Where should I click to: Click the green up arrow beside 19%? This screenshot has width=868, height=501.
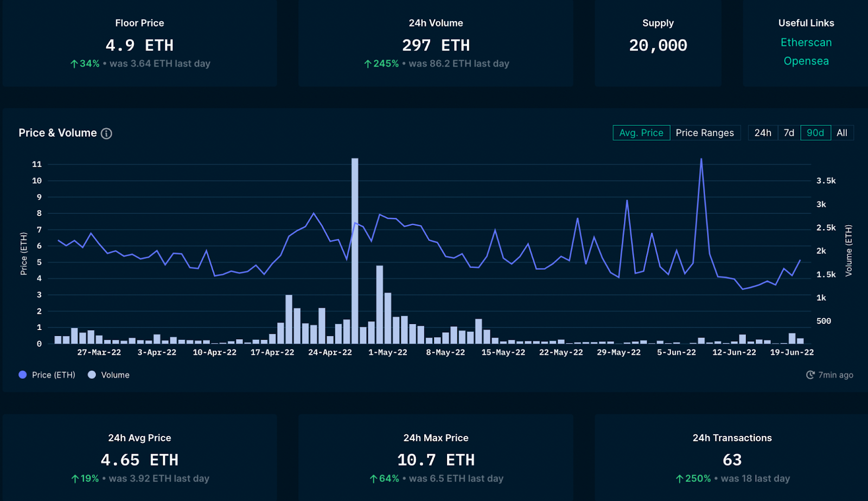pyautogui.click(x=75, y=479)
